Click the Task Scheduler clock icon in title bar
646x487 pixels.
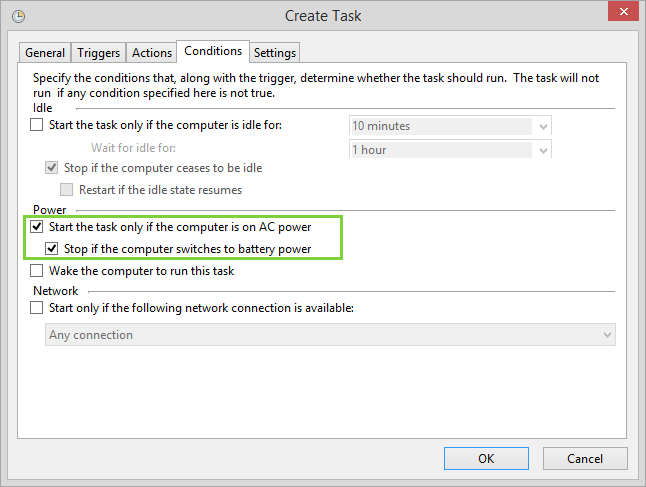(x=17, y=16)
